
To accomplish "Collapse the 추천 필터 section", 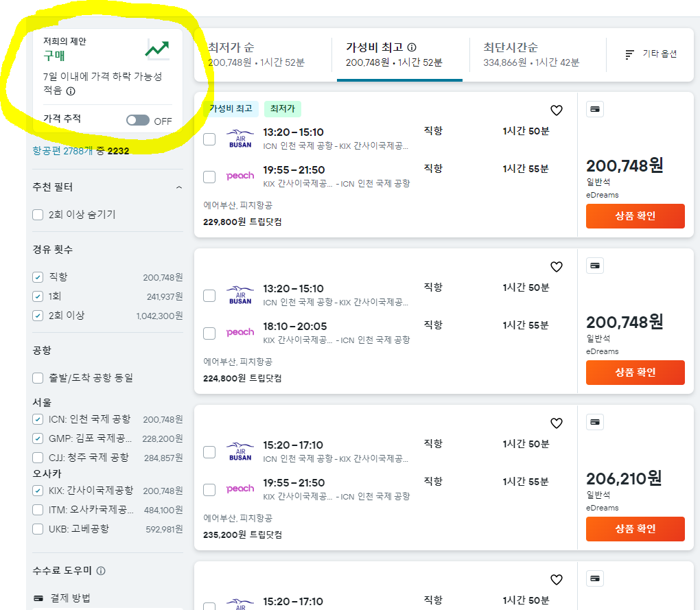I will point(179,186).
